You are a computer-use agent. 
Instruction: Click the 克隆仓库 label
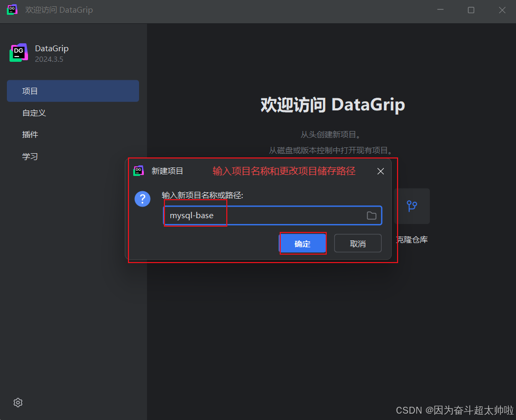[x=412, y=240]
